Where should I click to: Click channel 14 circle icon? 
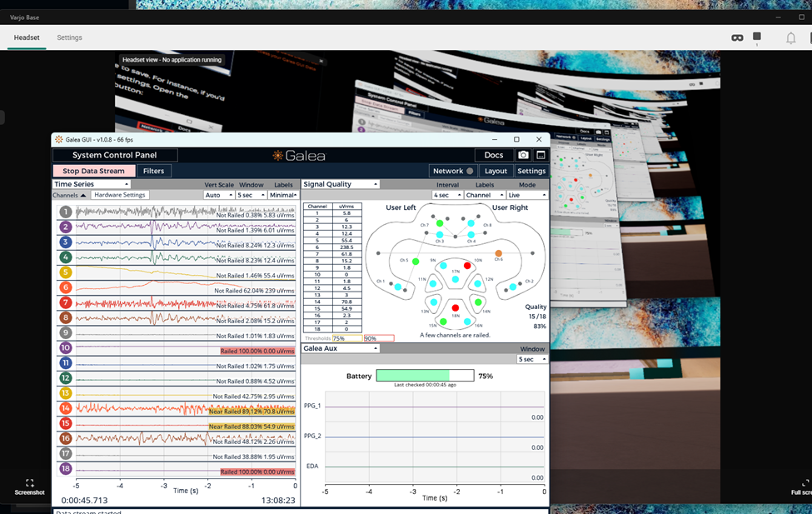click(65, 407)
